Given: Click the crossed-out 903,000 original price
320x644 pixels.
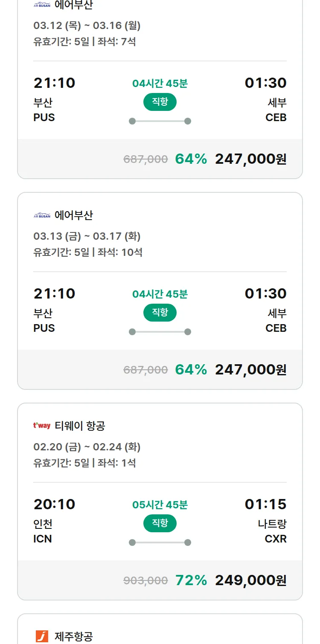Looking at the screenshot, I should [145, 580].
